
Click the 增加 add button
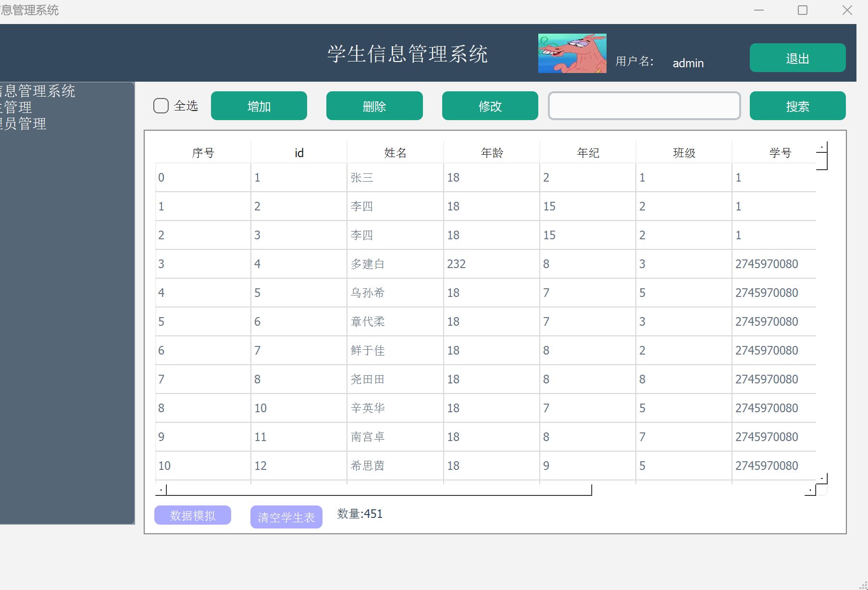point(259,106)
